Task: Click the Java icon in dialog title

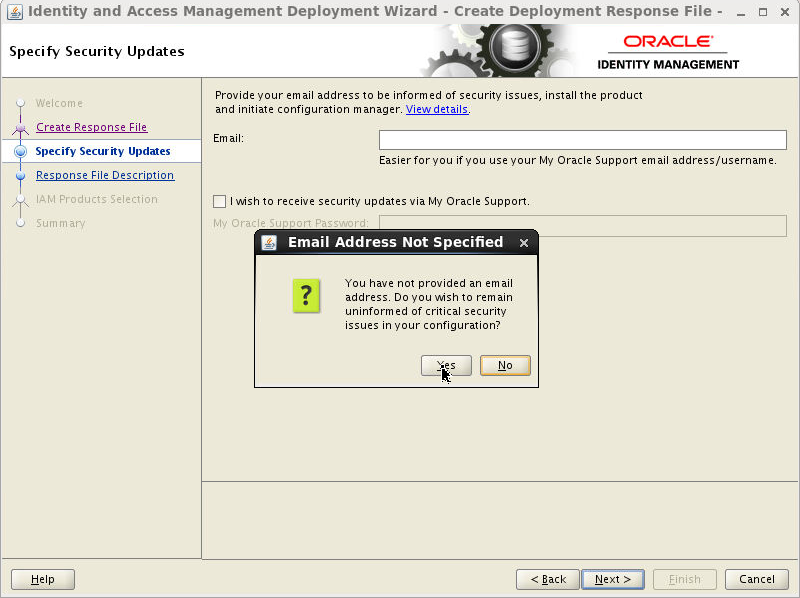Action: pos(269,242)
